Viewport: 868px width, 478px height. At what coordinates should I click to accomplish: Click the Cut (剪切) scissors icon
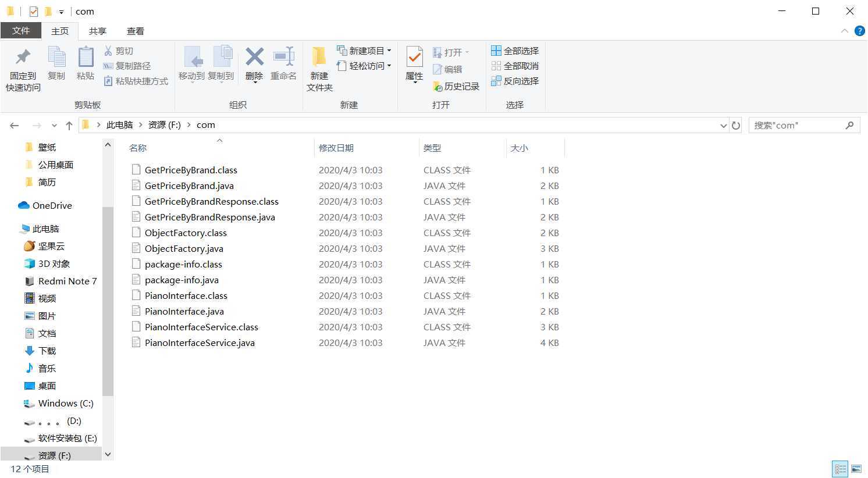[108, 51]
